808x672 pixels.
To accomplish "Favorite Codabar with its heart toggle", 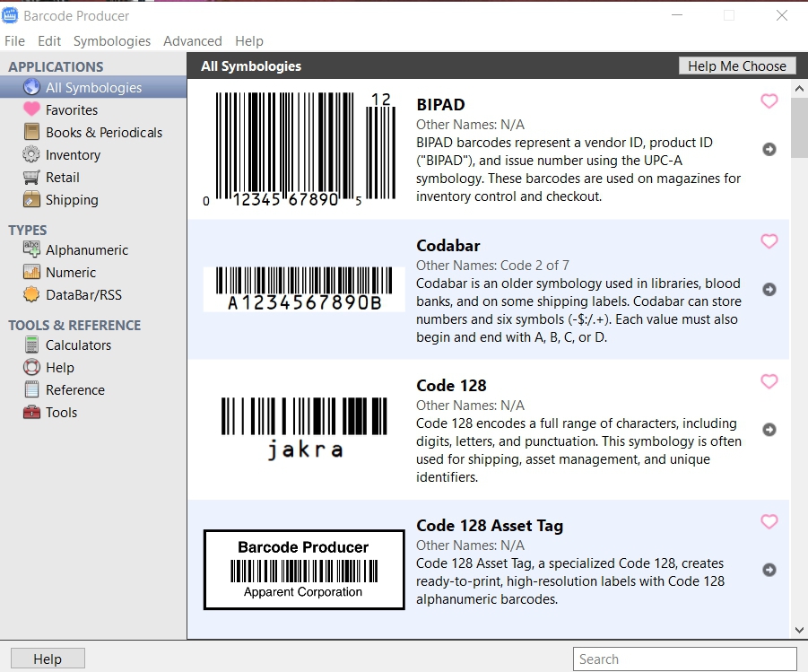I will click(769, 240).
